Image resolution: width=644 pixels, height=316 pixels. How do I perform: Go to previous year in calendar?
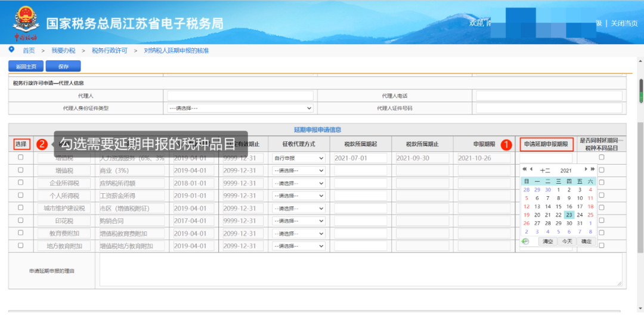coord(524,169)
